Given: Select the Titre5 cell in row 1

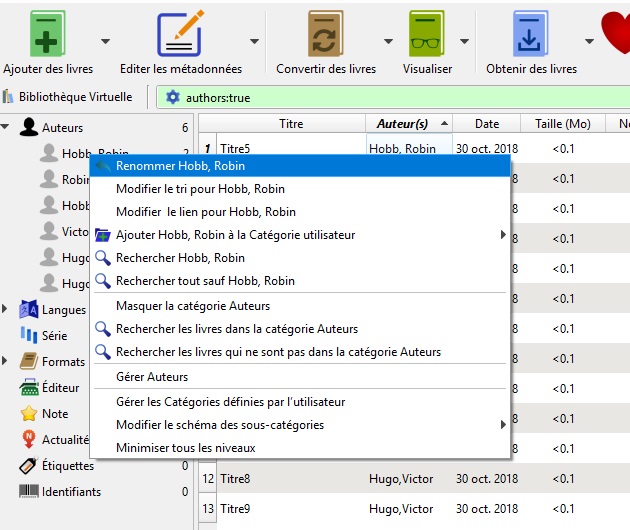Looking at the screenshot, I should click(291, 148).
